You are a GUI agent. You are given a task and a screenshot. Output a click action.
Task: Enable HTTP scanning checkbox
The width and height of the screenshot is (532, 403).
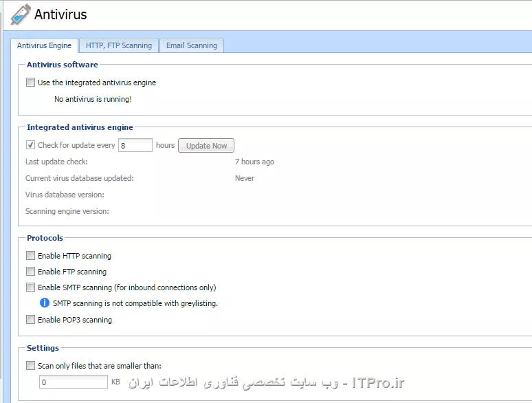tap(30, 255)
